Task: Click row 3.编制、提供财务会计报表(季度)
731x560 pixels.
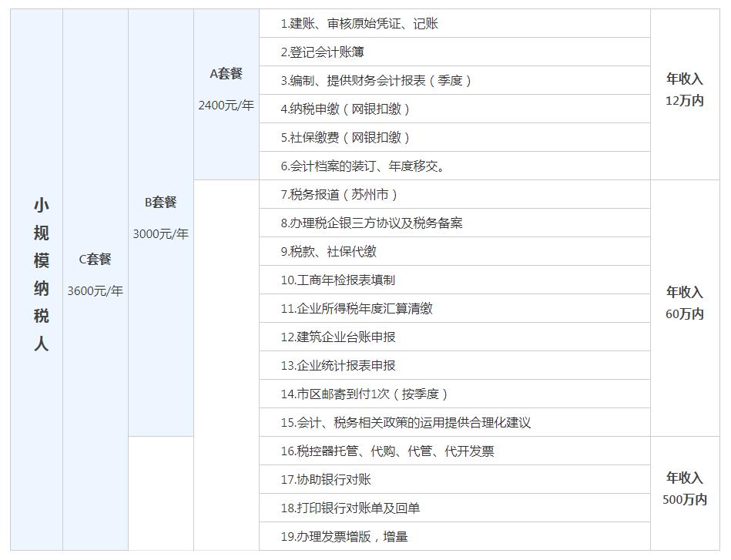Action: pyautogui.click(x=454, y=80)
